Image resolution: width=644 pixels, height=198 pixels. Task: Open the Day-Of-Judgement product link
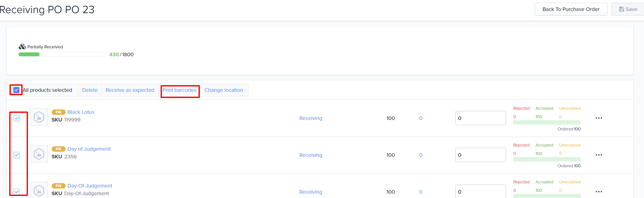[90, 186]
